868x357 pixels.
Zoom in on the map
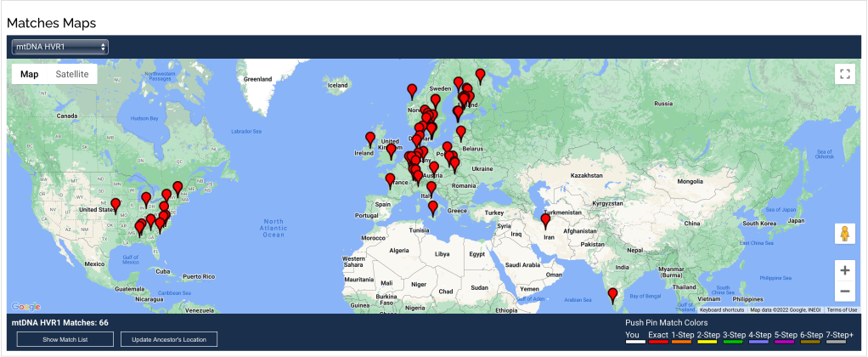click(x=844, y=270)
